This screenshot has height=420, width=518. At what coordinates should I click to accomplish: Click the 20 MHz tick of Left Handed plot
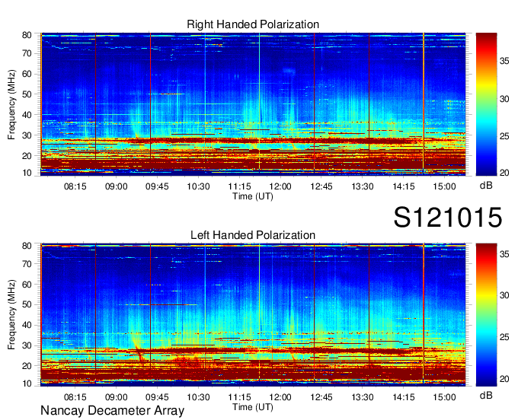click(27, 366)
